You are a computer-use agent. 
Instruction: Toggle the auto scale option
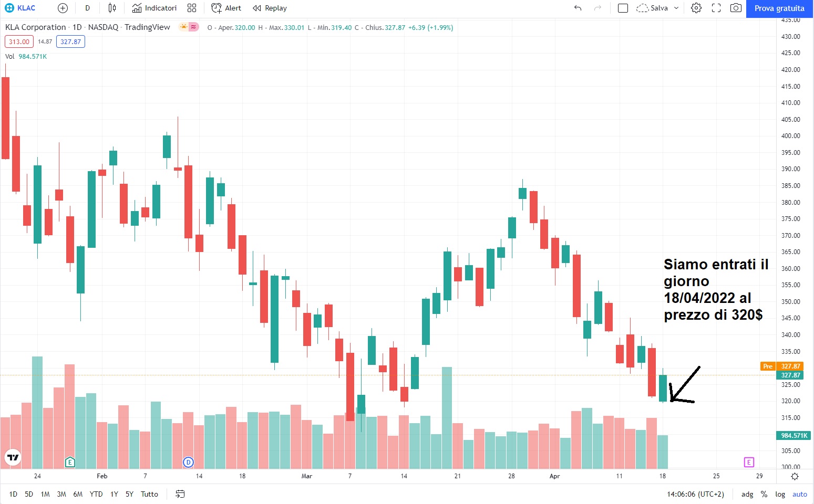800,494
